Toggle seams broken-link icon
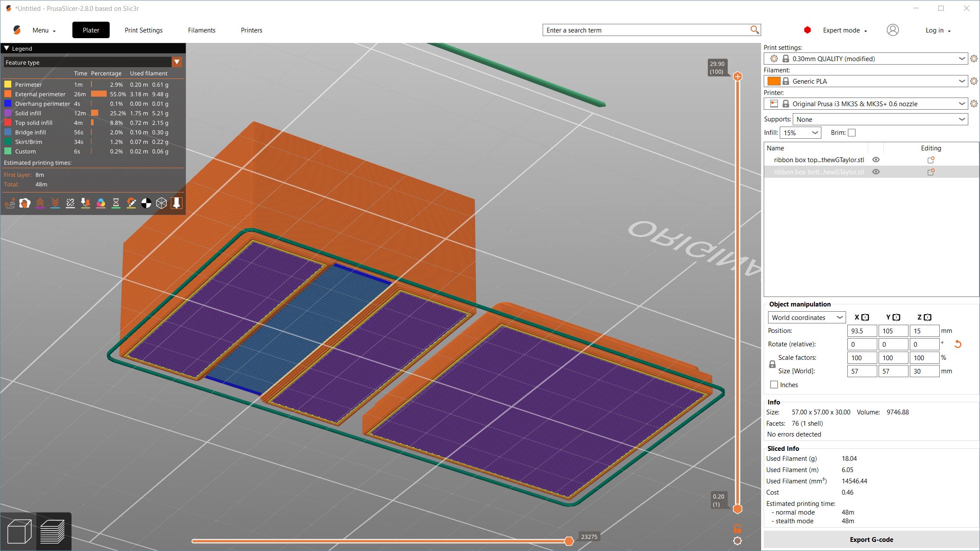 click(70, 203)
